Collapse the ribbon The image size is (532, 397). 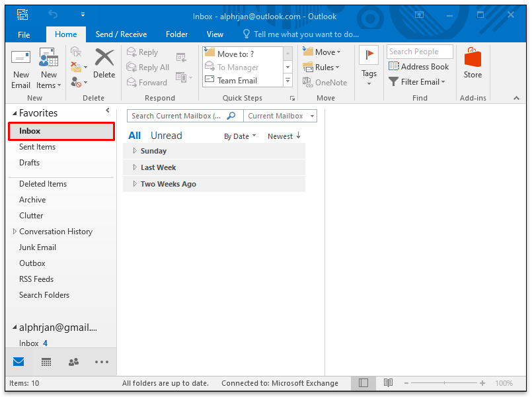pyautogui.click(x=516, y=98)
